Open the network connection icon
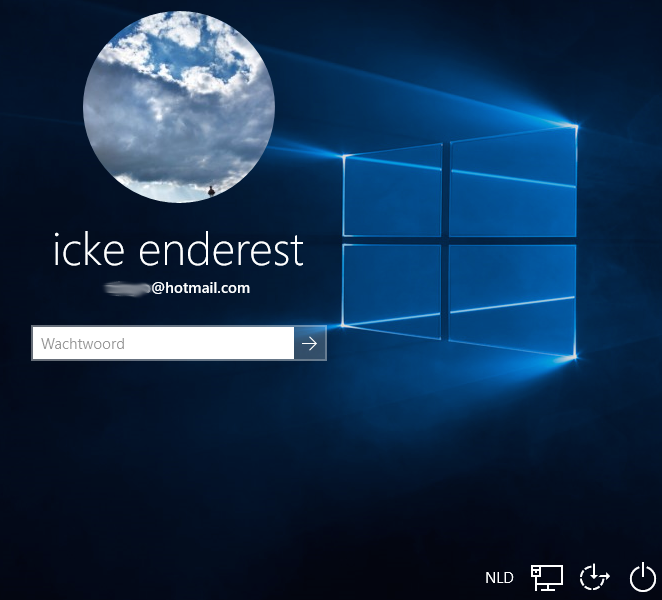Screen dimensions: 662x600 pos(547,576)
